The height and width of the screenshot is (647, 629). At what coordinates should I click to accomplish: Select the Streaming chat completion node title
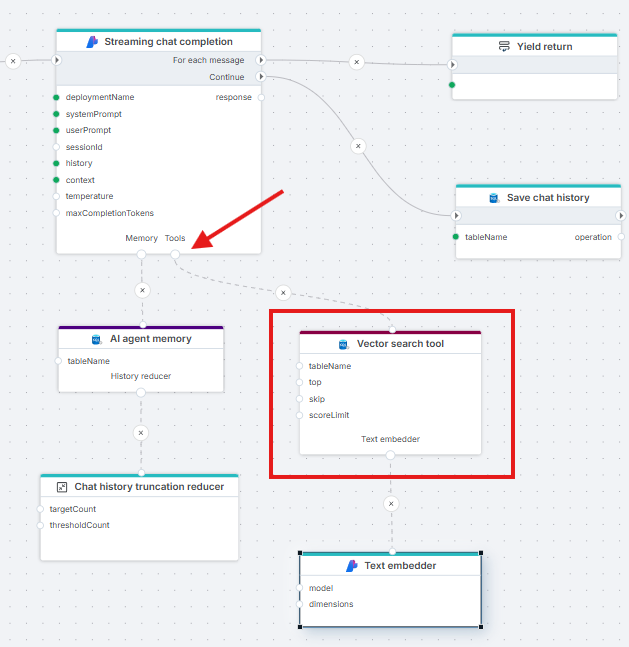[x=168, y=42]
